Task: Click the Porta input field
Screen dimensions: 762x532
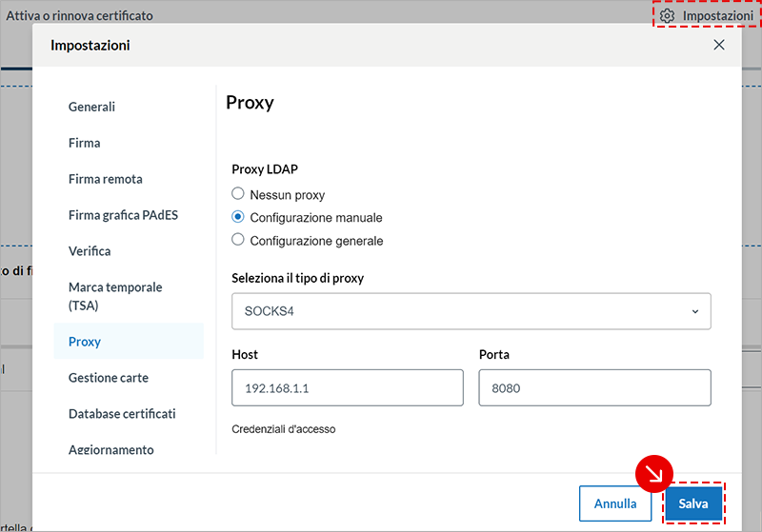Action: tap(594, 388)
